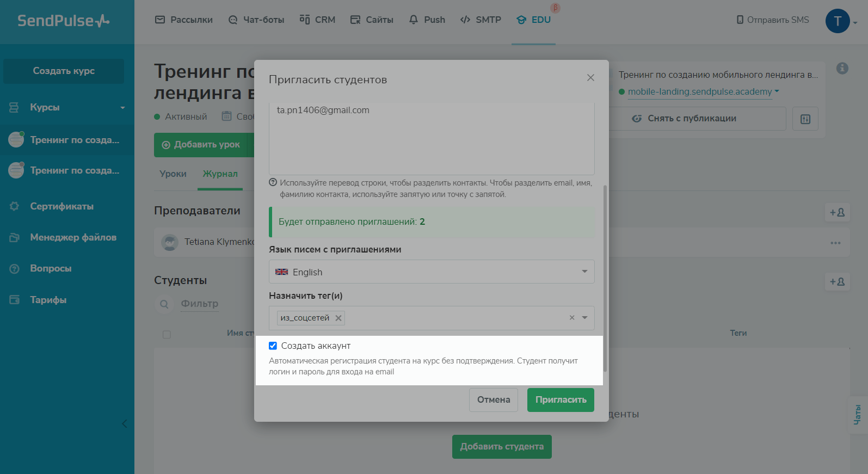Image resolution: width=868 pixels, height=474 pixels.
Task: Switch to the Уроки tab
Action: [x=173, y=174]
